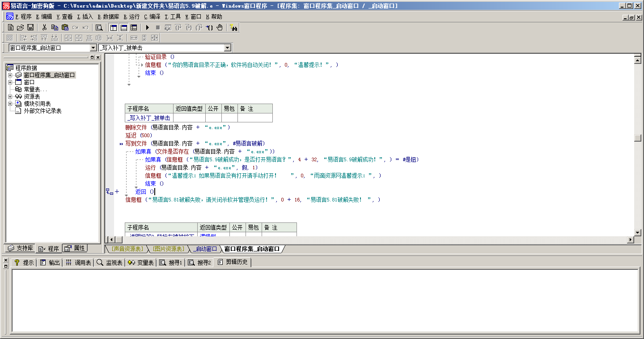Expand the 模块引用表 tree node
644x339 pixels.
click(x=10, y=104)
